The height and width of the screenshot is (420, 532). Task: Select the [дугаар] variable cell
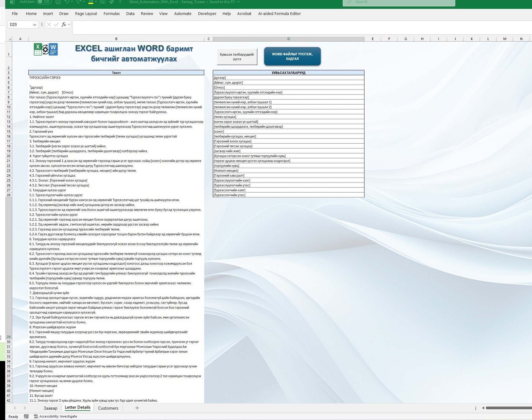click(x=288, y=78)
